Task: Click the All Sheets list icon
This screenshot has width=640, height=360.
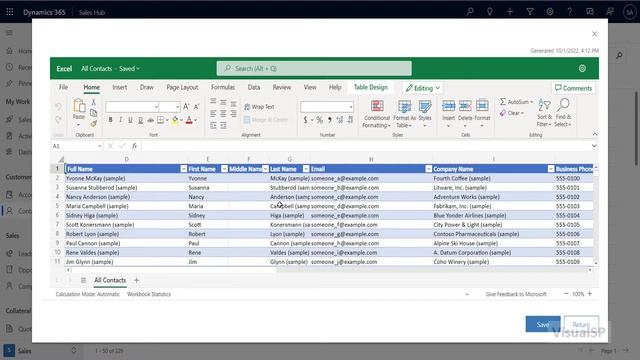Action: pyautogui.click(x=83, y=280)
